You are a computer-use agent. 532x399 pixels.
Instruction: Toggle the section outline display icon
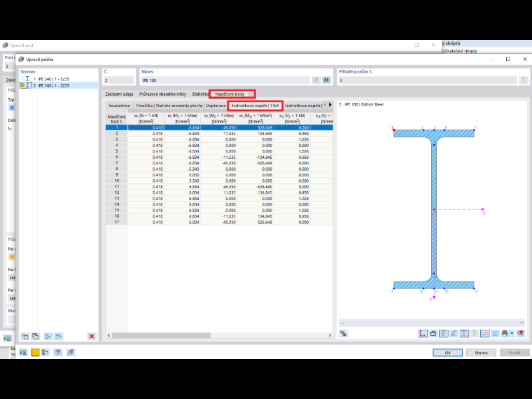click(x=423, y=333)
